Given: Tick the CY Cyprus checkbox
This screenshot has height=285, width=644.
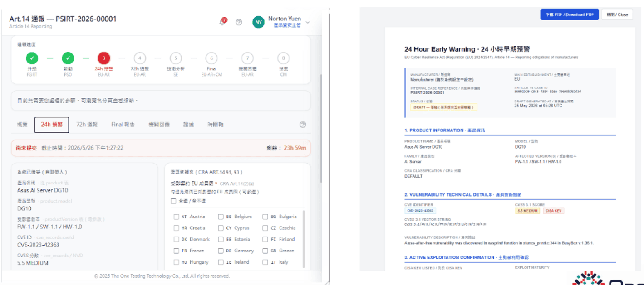Looking at the screenshot, I should 221,228.
